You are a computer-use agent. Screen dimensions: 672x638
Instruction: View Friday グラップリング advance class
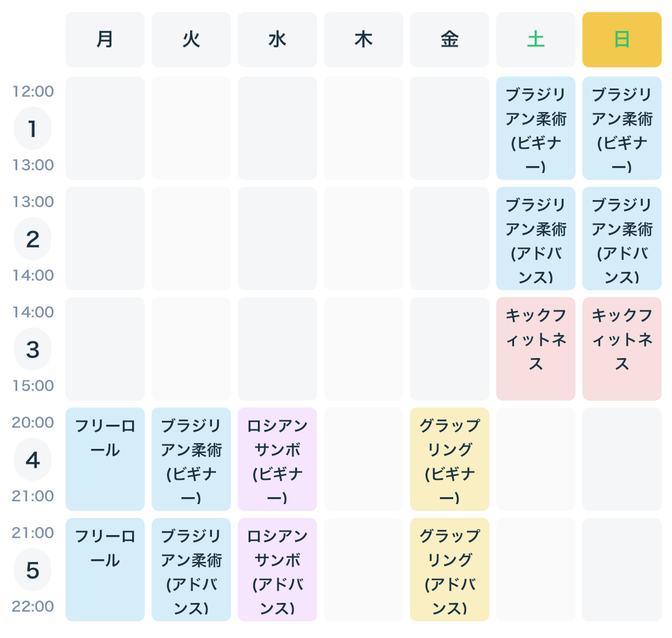pyautogui.click(x=449, y=570)
